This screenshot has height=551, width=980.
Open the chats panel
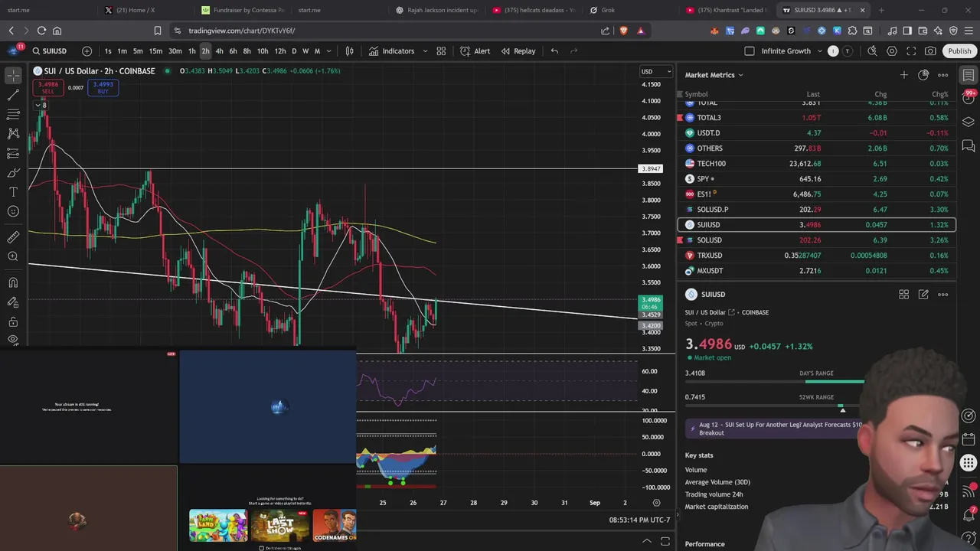click(969, 145)
